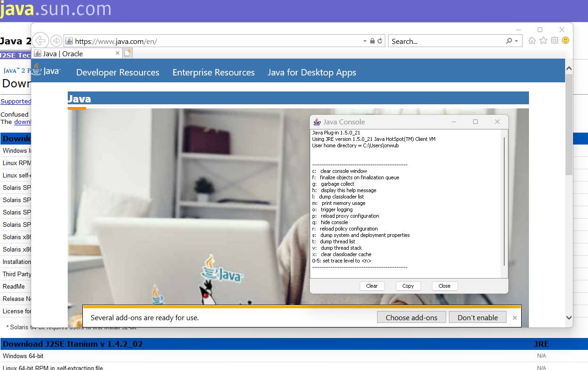Refresh the page with the reload icon
Image resolution: width=588 pixels, height=370 pixels.
click(380, 41)
